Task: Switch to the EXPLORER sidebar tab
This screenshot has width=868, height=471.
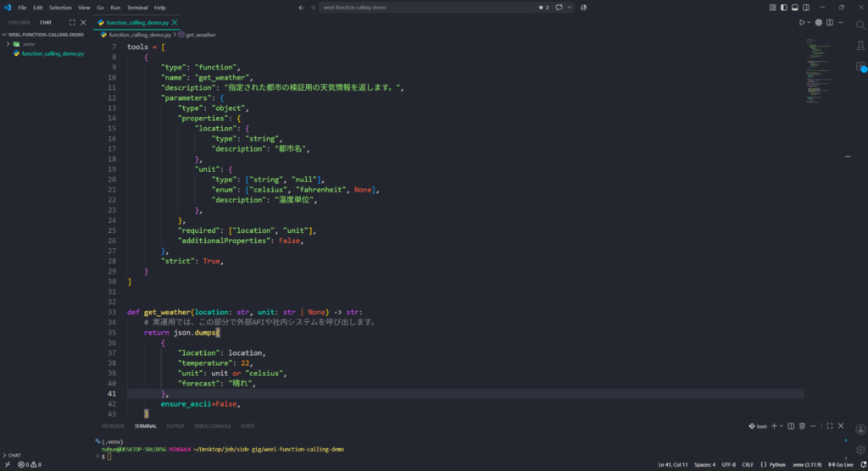Action: point(19,23)
